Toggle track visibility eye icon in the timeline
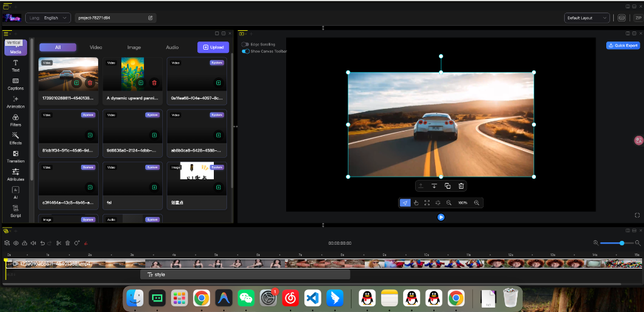 pyautogui.click(x=16, y=243)
